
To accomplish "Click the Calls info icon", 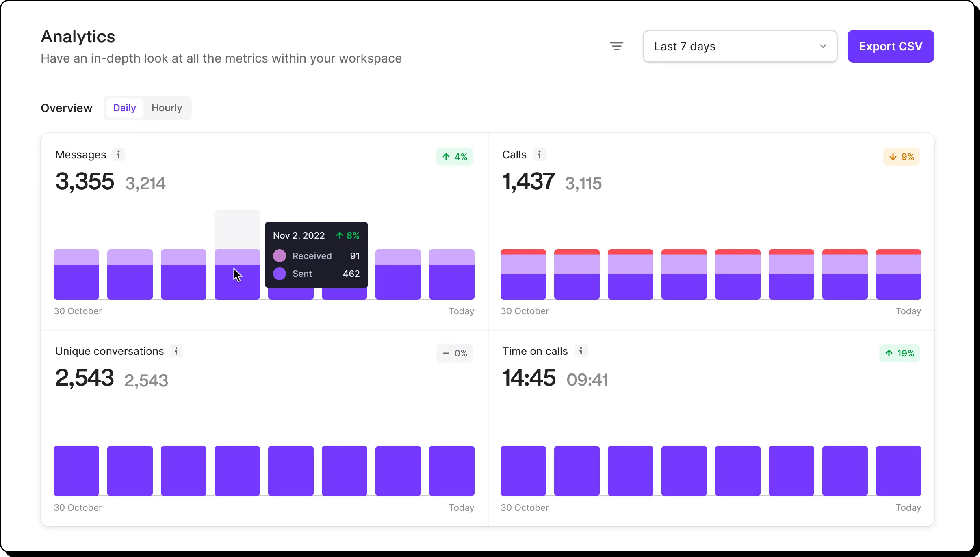I will [x=539, y=154].
